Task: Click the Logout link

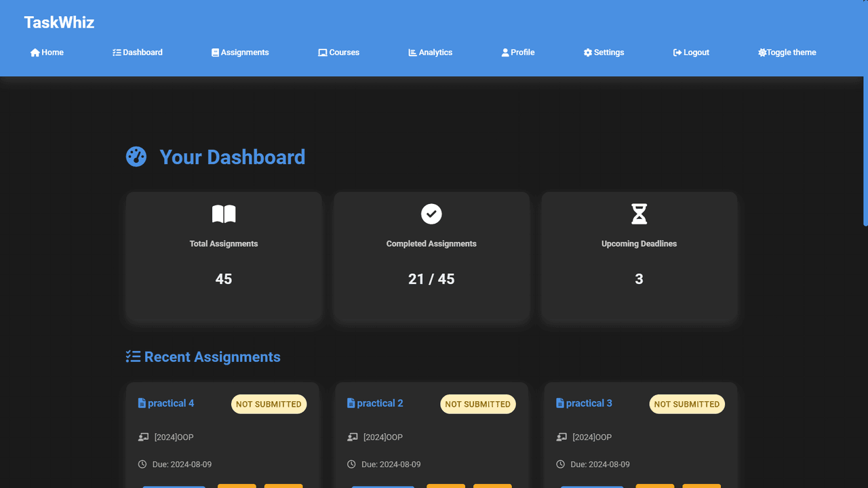Action: 691,52
